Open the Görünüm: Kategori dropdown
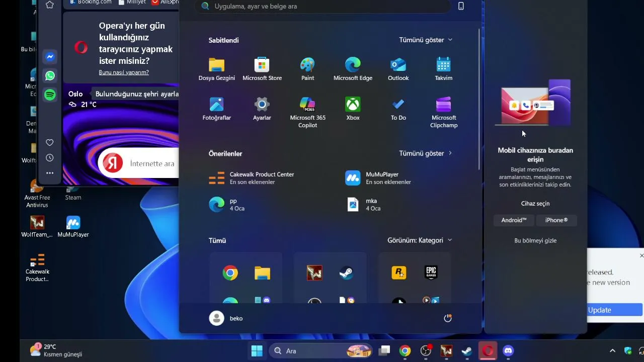The image size is (644, 362). click(x=420, y=240)
